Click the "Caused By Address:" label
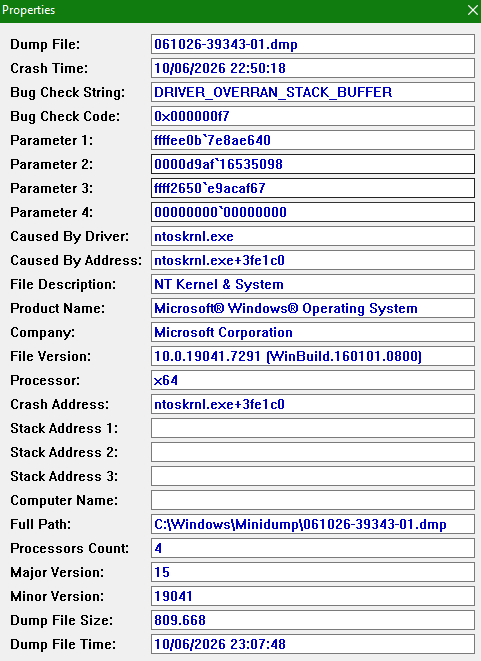481x661 pixels. (x=76, y=261)
